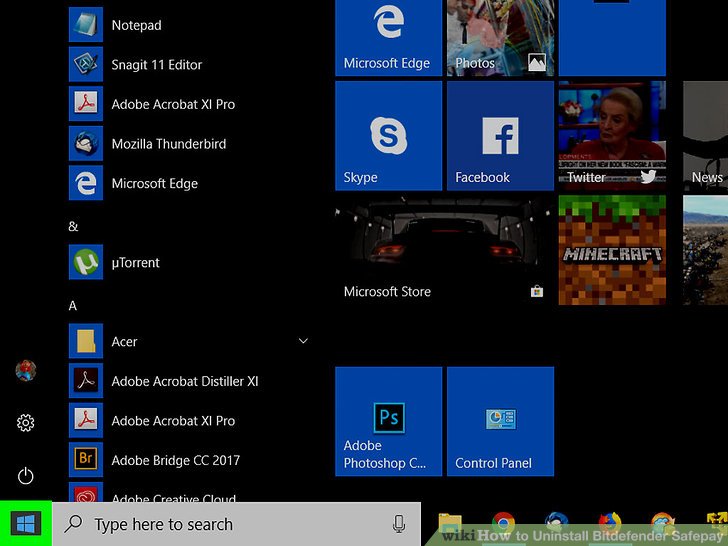
Task: Open Thunderbird from the taskbar
Action: coord(556,525)
